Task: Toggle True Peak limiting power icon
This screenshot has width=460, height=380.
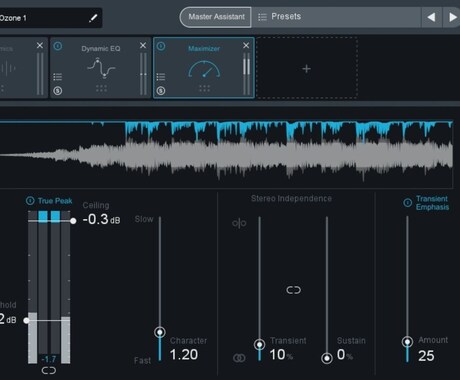Action: point(30,201)
